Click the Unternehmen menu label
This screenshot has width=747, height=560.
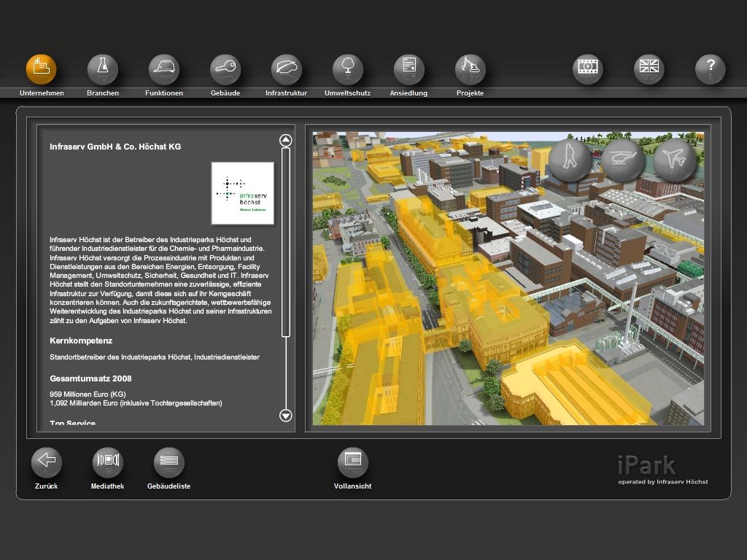(42, 93)
